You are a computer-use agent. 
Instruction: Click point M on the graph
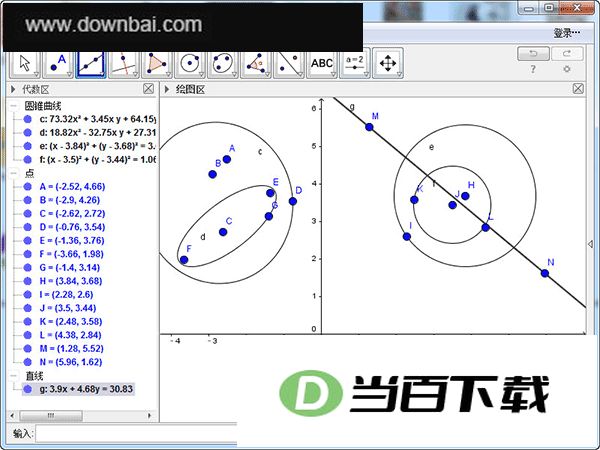369,127
